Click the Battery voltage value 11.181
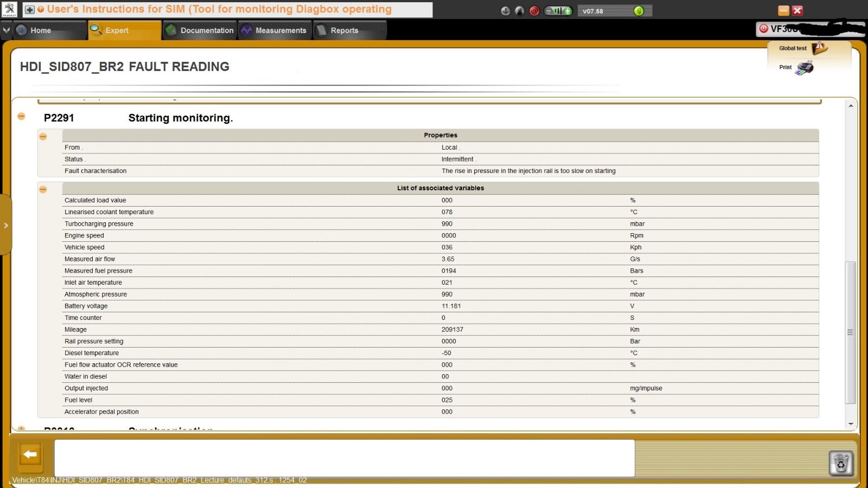 (x=451, y=306)
